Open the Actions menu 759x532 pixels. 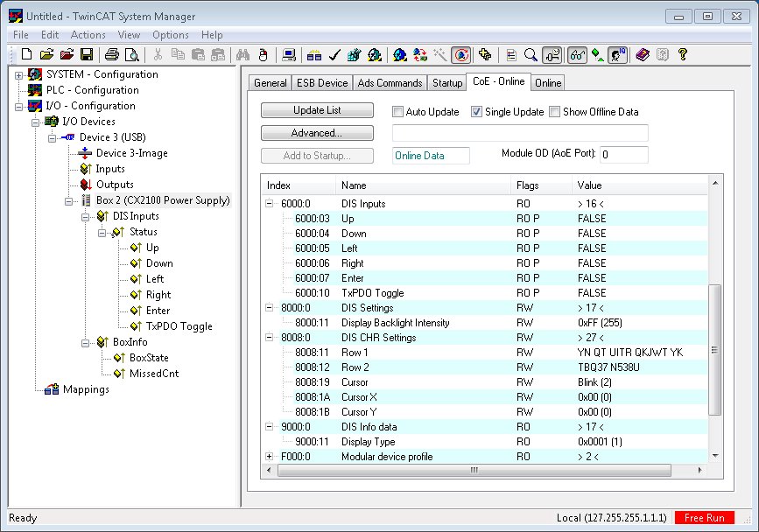(88, 35)
